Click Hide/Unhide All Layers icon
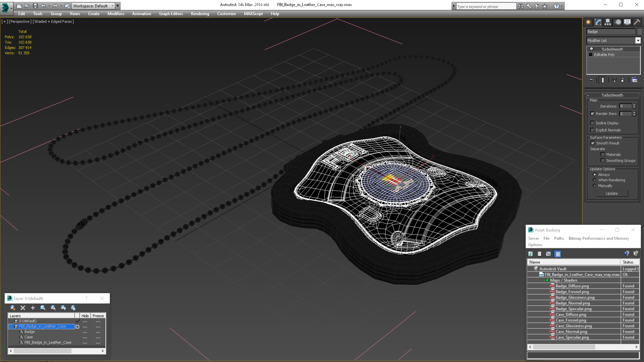644x362 pixels. [x=63, y=308]
